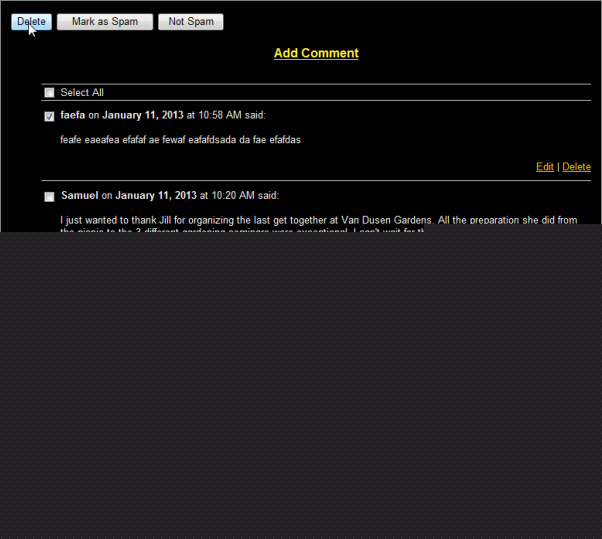Click the Select All label text
The height and width of the screenshot is (539, 602).
pyautogui.click(x=82, y=93)
